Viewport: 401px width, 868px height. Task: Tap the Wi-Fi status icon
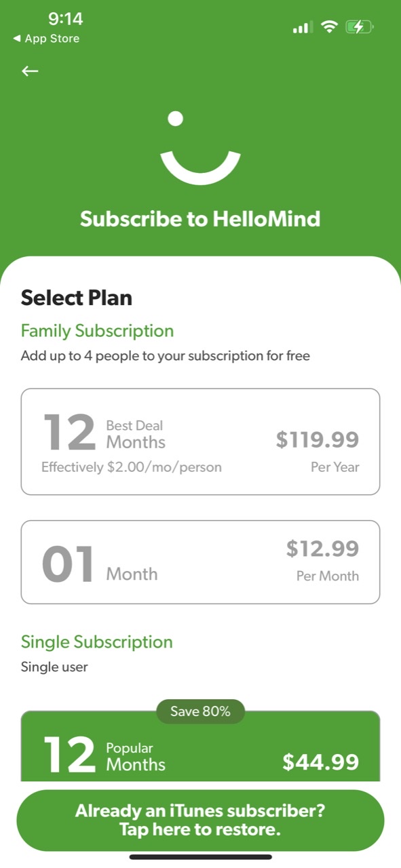(x=330, y=27)
